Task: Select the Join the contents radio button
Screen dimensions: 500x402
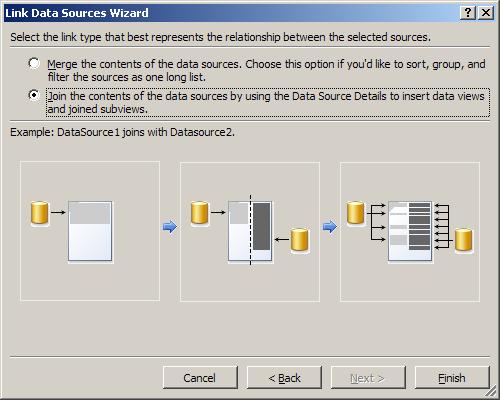Action: tap(34, 95)
